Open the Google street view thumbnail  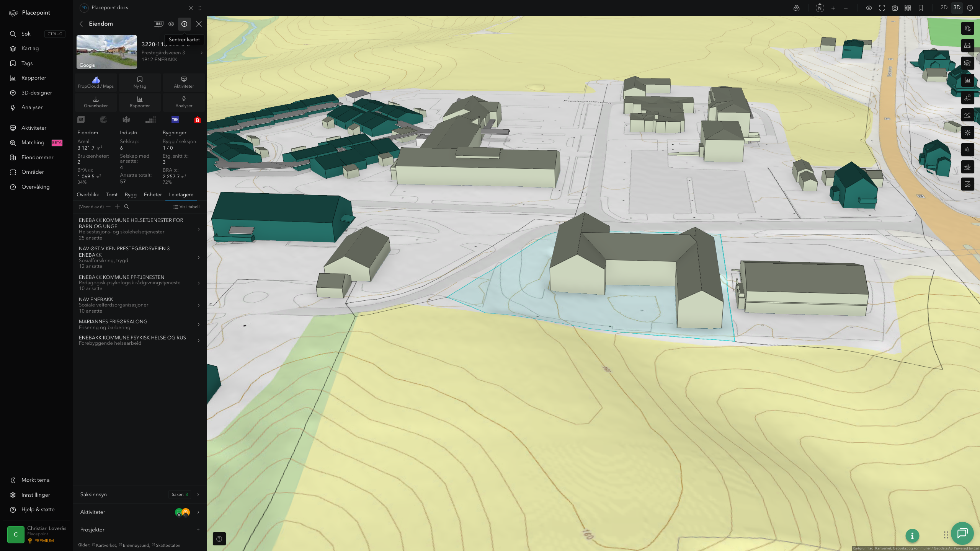(x=107, y=52)
